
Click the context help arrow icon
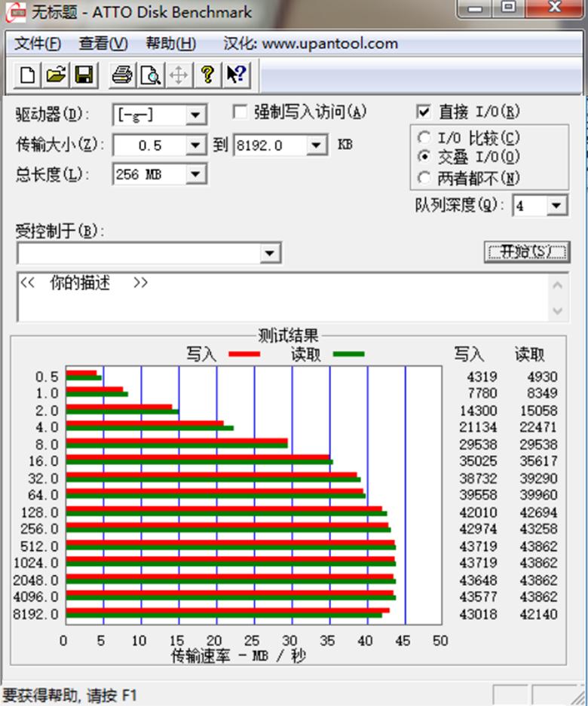coord(236,75)
